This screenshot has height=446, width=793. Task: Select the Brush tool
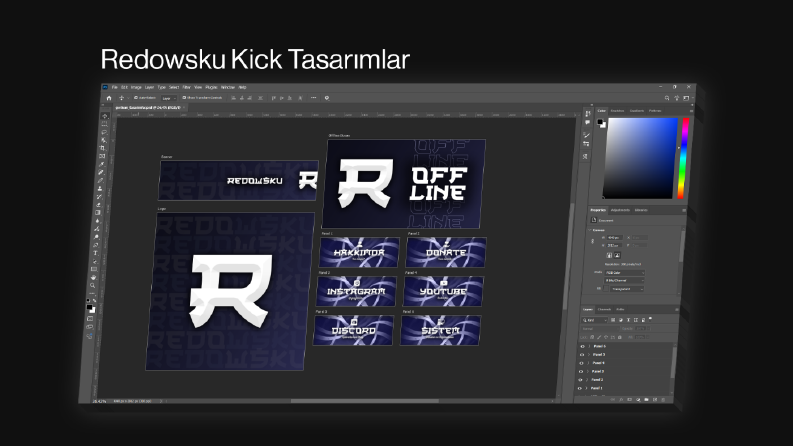coord(101,181)
